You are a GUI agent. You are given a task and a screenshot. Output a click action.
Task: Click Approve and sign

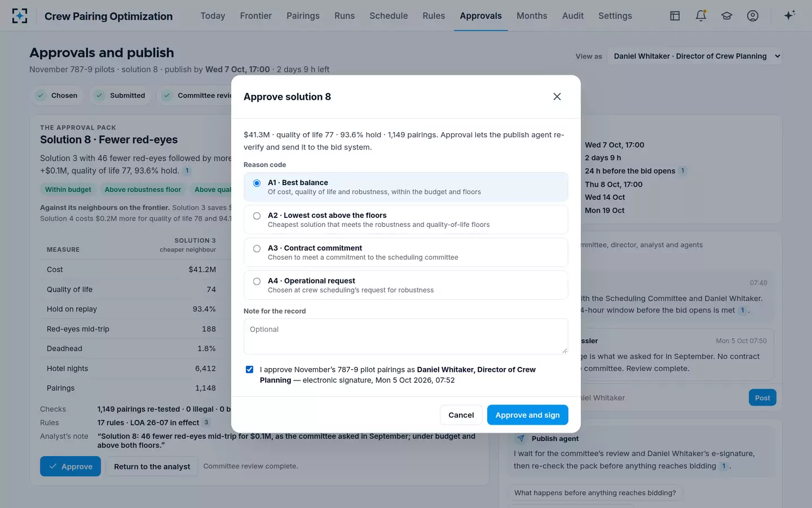point(528,415)
